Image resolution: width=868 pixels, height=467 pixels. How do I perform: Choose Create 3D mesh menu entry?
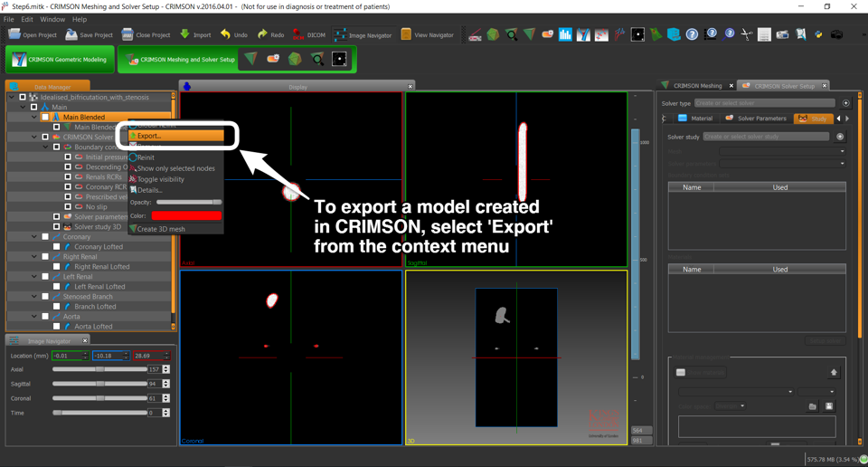(x=161, y=229)
